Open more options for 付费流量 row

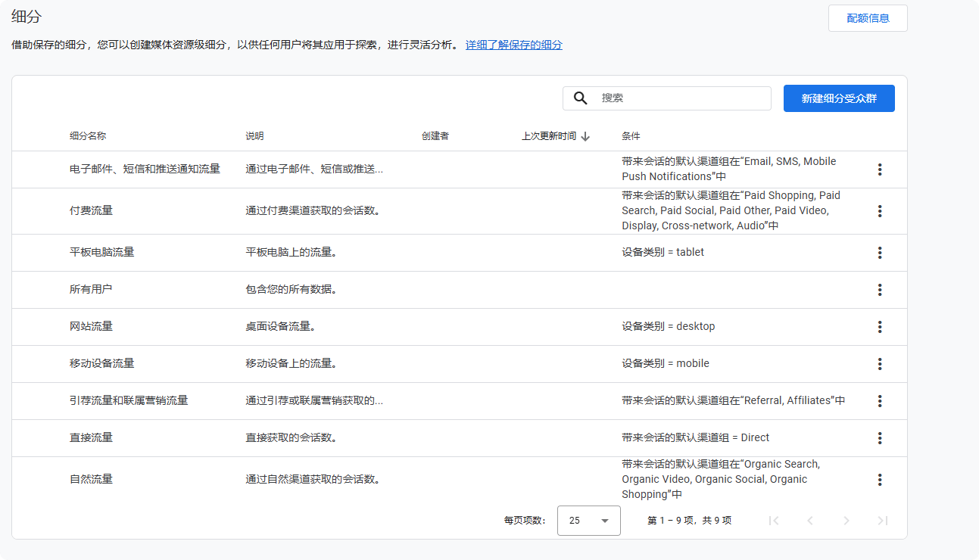coord(879,211)
